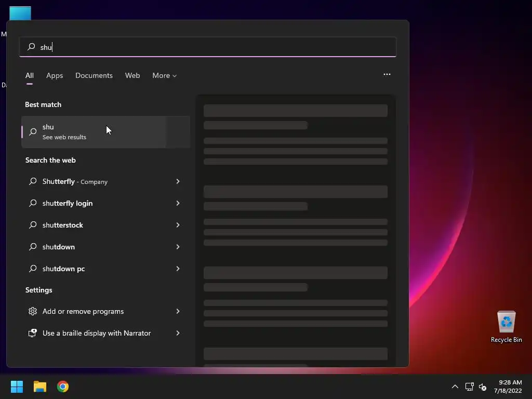Open Google Chrome from the taskbar
The image size is (532, 399).
(x=63, y=387)
